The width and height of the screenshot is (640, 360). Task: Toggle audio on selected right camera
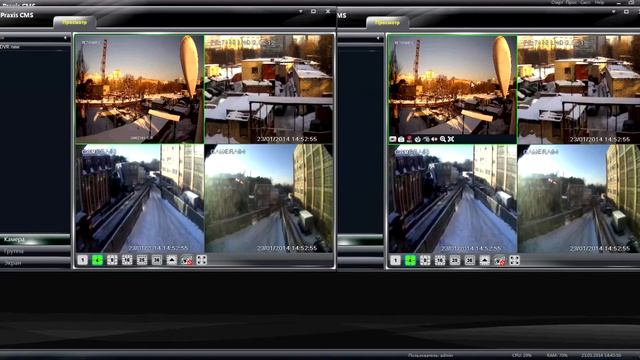click(x=434, y=139)
